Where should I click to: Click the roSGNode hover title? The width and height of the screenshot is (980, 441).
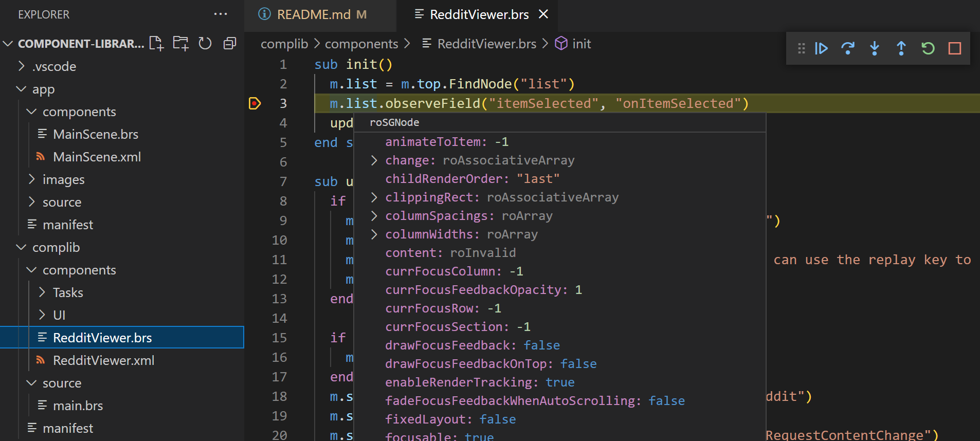[394, 122]
